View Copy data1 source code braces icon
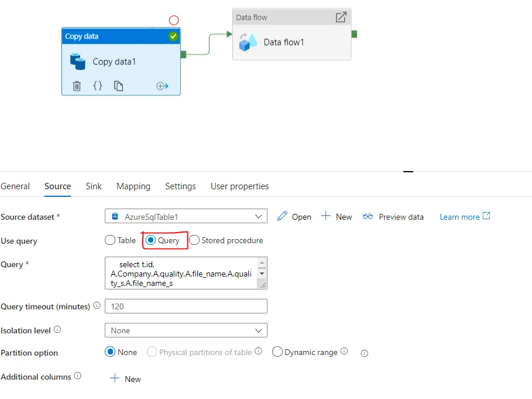Image resolution: width=532 pixels, height=399 pixels. [x=97, y=86]
